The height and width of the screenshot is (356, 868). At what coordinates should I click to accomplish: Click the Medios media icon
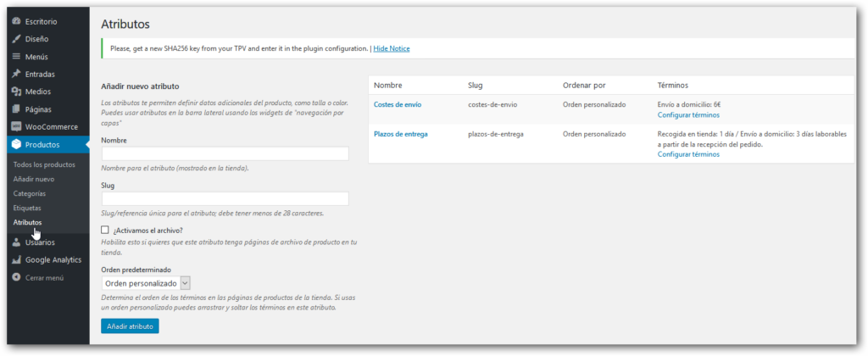pos(16,92)
